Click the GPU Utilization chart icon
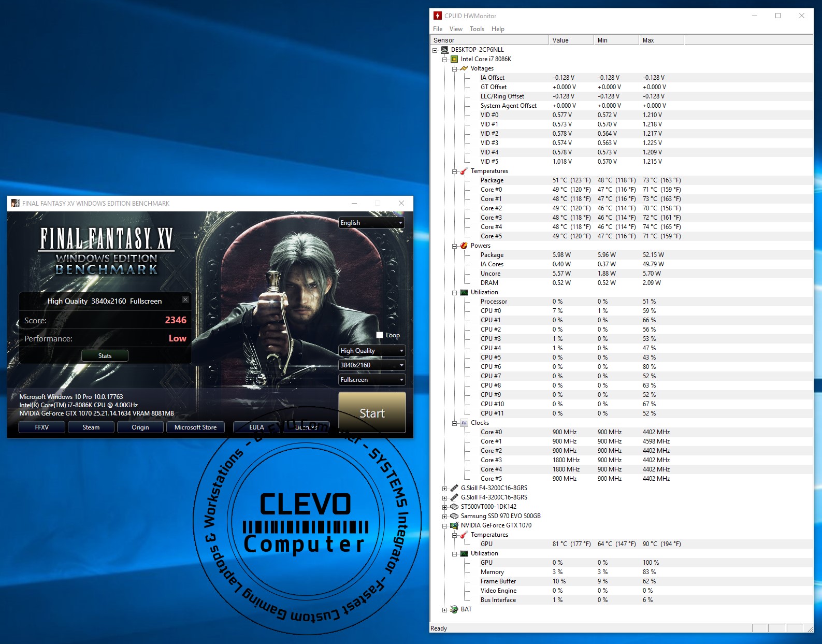Viewport: 822px width, 644px height. (x=464, y=553)
